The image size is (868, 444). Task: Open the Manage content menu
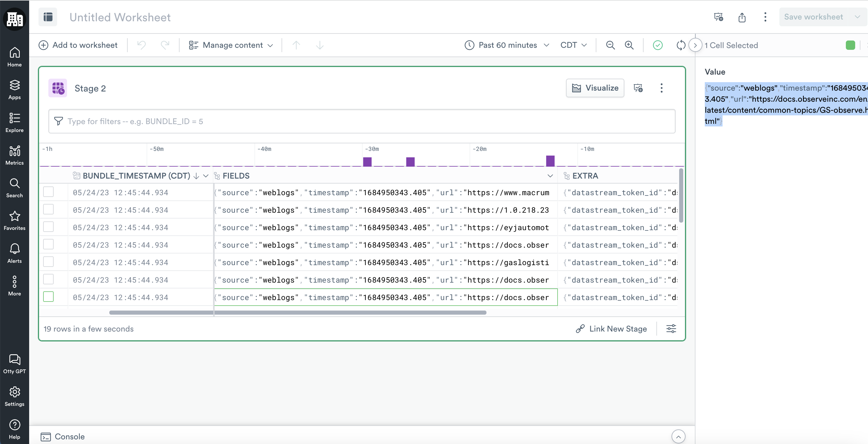tap(231, 45)
